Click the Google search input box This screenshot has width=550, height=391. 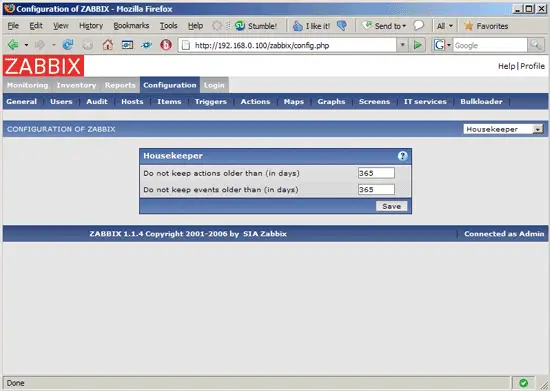(490, 45)
